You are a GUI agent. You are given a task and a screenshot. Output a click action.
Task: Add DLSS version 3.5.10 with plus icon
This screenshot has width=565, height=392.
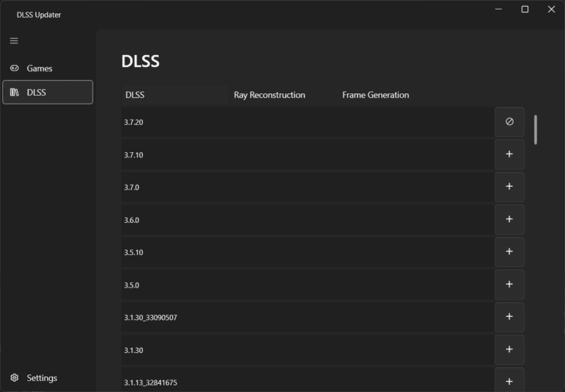click(509, 252)
